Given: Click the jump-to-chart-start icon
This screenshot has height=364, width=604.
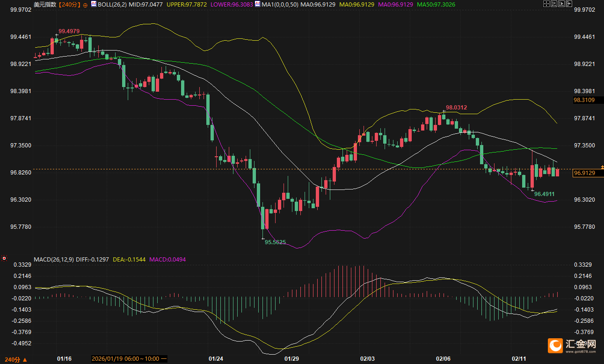Looking at the screenshot, I should 553,4.
